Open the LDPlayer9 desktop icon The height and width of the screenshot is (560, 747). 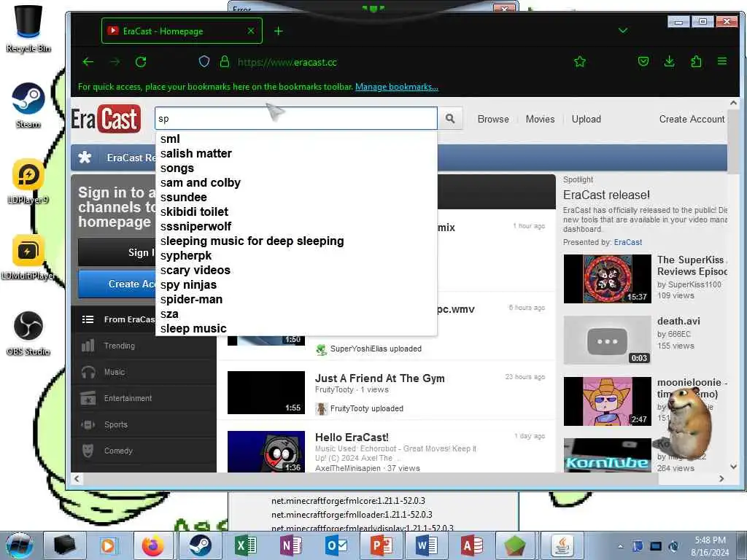point(28,182)
